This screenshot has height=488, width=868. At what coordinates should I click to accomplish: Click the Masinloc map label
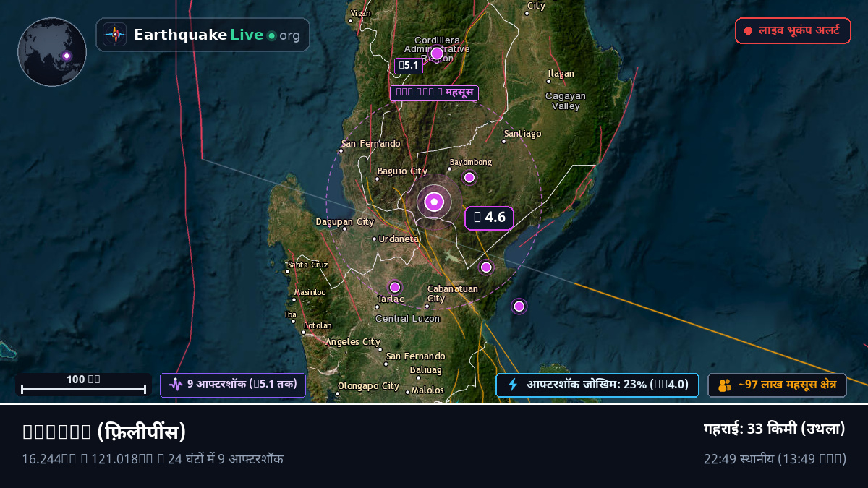click(x=310, y=292)
